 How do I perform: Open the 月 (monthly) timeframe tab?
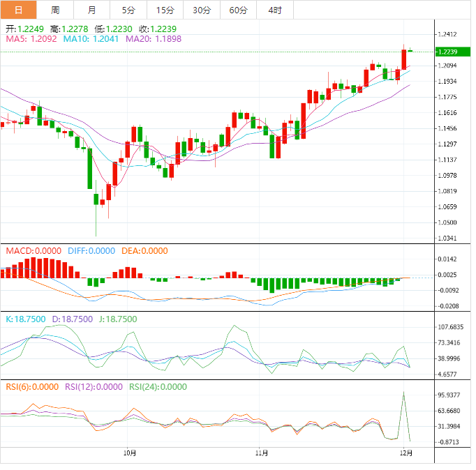click(92, 10)
